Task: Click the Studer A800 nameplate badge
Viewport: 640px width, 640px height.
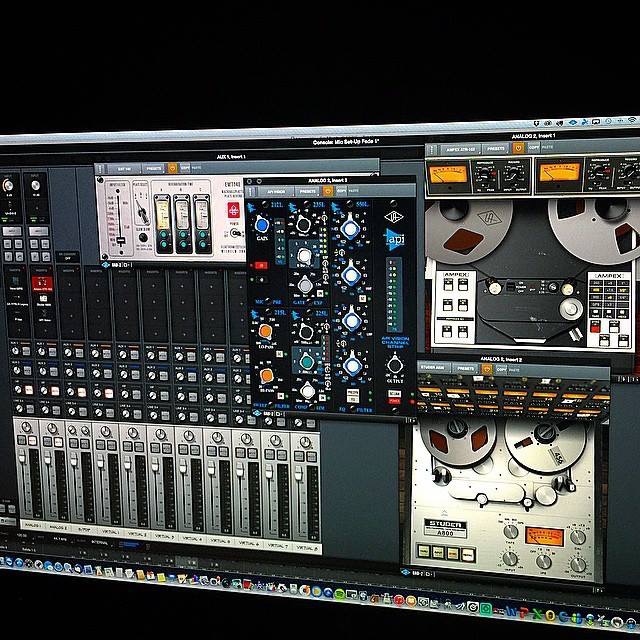Action: click(444, 528)
